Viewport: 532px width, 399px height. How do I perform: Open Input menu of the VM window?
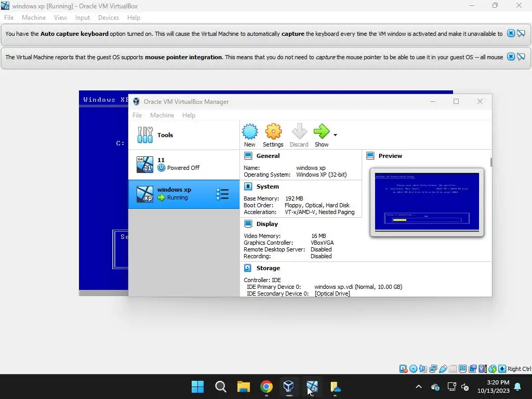pos(83,18)
